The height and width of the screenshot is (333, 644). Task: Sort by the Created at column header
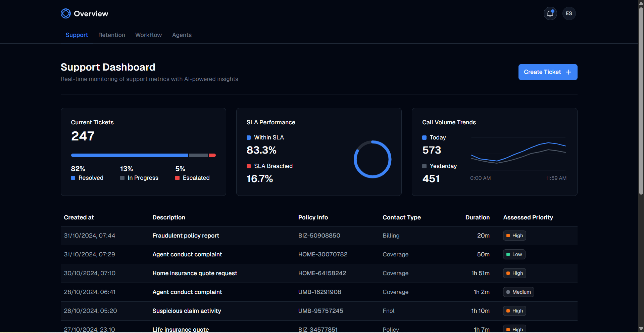[79, 217]
